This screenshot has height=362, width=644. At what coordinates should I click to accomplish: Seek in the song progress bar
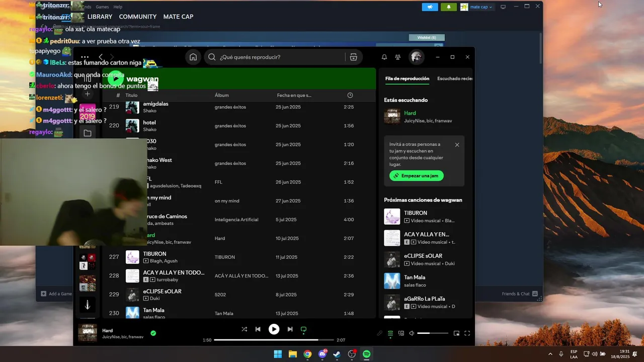[274, 340]
